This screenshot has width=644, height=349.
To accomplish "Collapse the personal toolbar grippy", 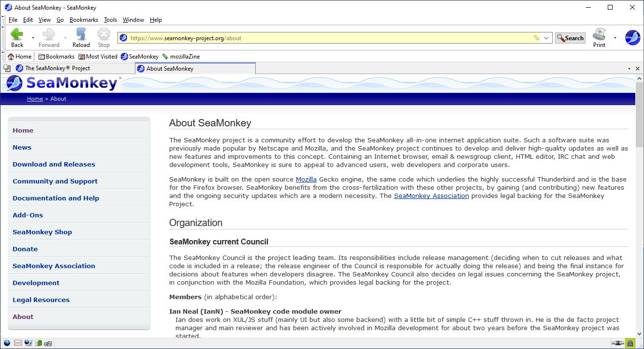I will tap(3, 56).
